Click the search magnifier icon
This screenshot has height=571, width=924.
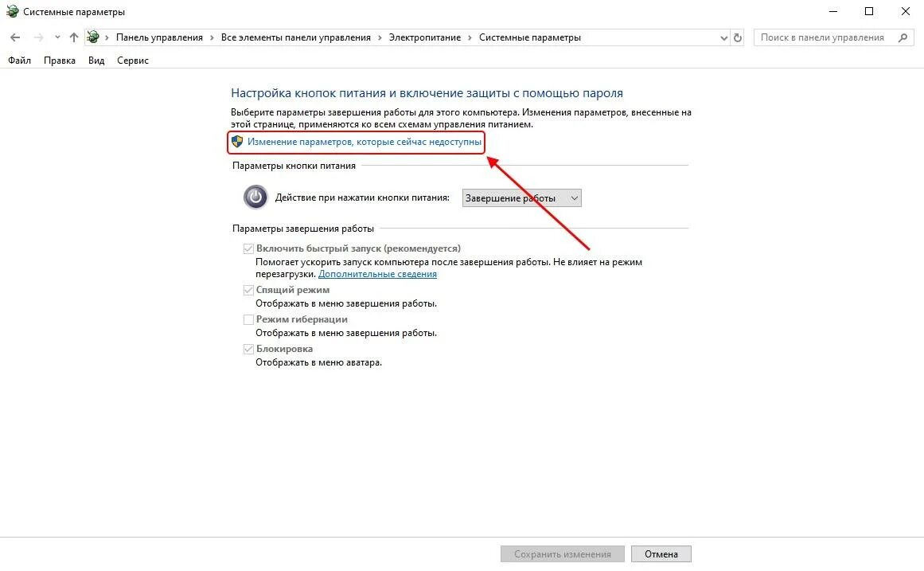coord(903,37)
